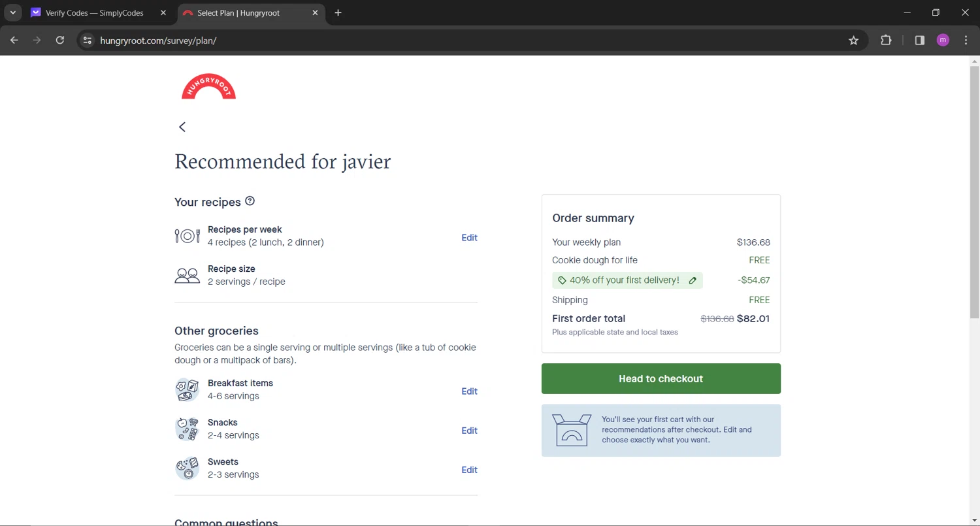980x526 pixels.
Task: Close the Select Plan | Hungryroot tab
Action: [x=315, y=13]
